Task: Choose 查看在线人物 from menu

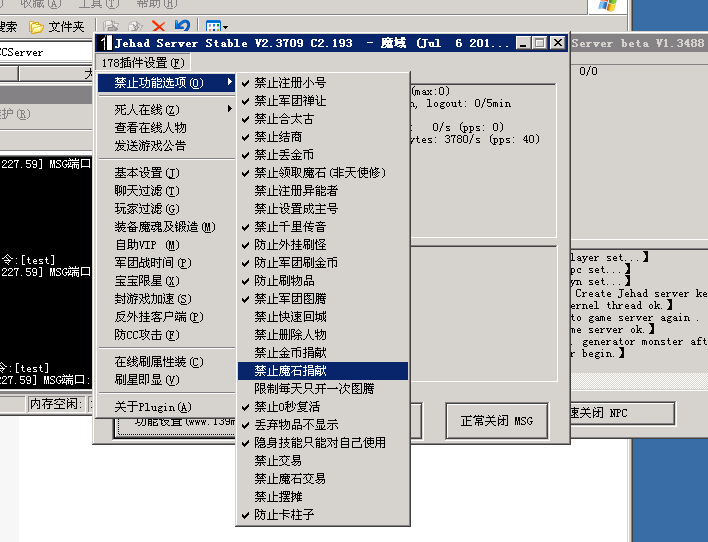Action: click(x=150, y=128)
